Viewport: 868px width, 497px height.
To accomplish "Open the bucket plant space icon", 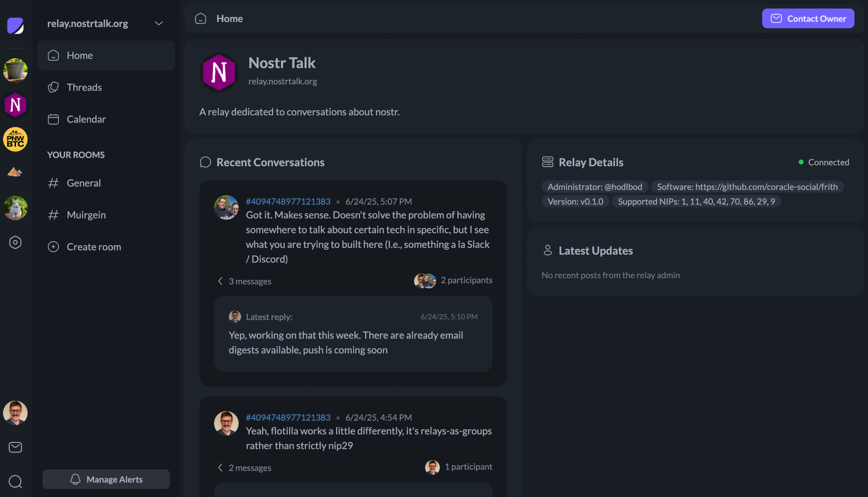I will 15,70.
